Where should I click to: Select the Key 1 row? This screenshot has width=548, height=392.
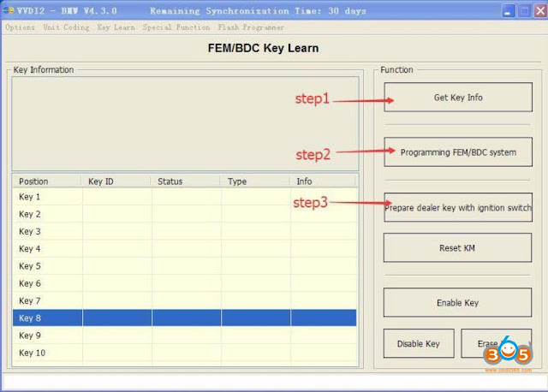click(x=185, y=197)
